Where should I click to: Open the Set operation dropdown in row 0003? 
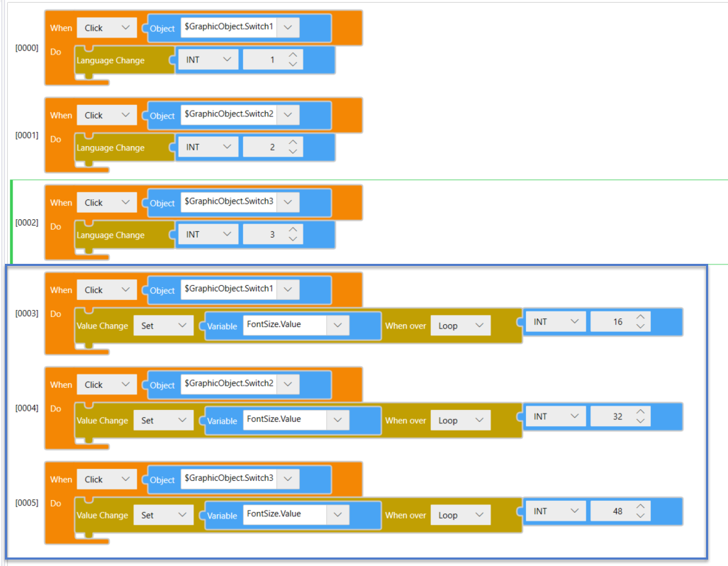coord(164,326)
